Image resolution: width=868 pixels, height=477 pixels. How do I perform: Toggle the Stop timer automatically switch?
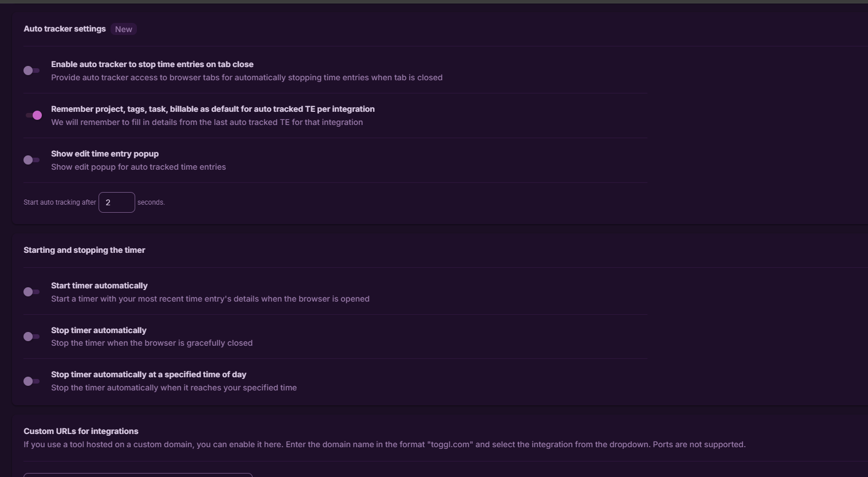[32, 337]
